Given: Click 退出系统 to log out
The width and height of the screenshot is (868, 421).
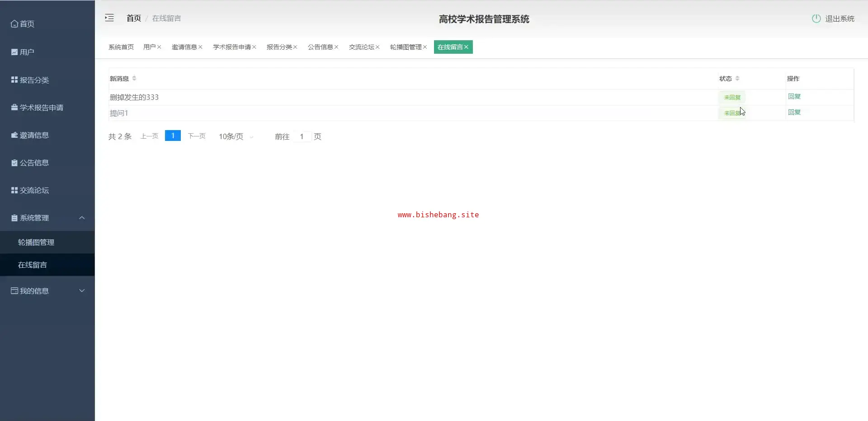Looking at the screenshot, I should [840, 19].
